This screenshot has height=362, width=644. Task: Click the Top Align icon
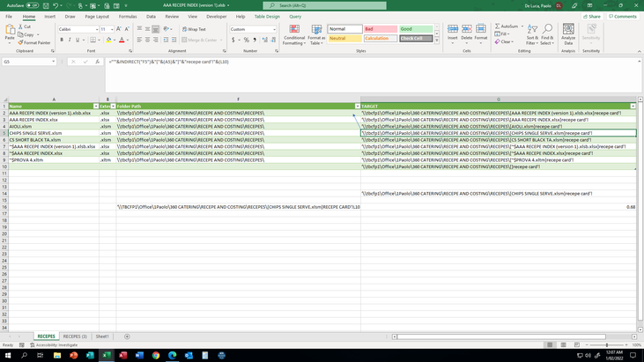(x=140, y=29)
